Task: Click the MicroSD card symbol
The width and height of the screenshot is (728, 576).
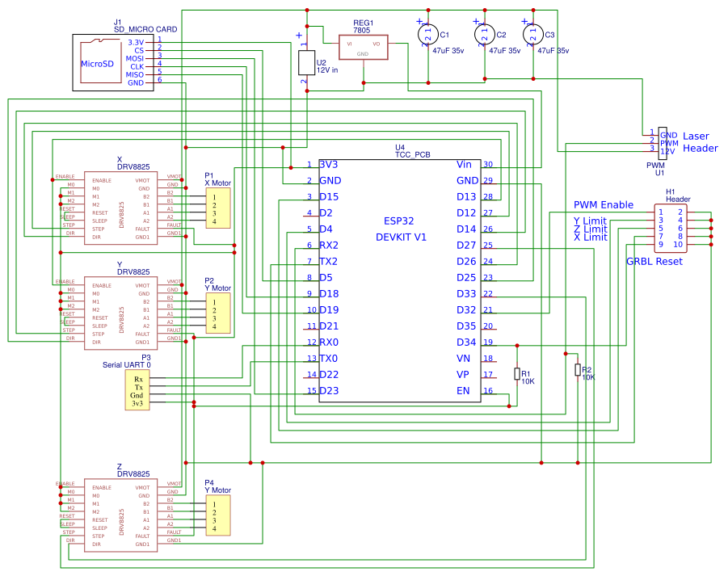Action: (97, 63)
